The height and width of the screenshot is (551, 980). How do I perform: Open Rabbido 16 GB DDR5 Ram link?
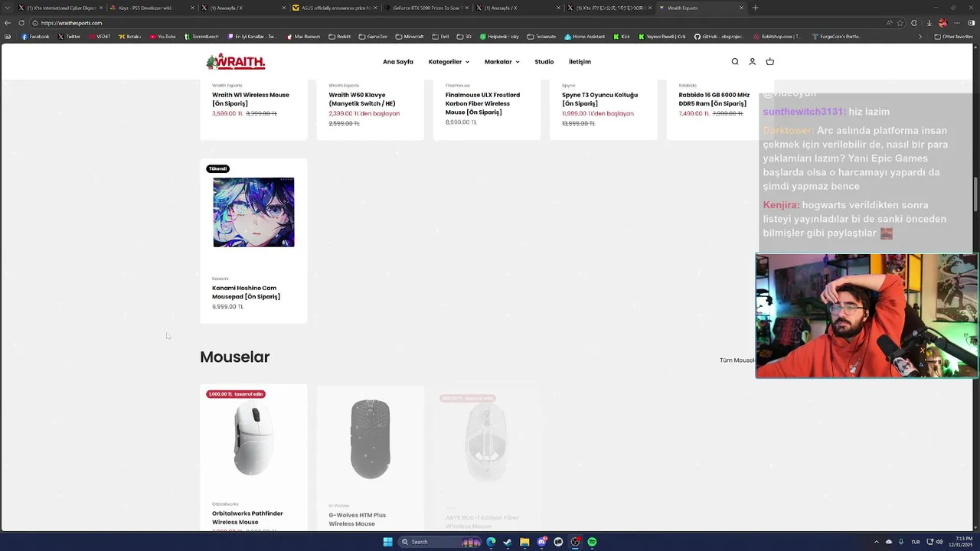714,99
